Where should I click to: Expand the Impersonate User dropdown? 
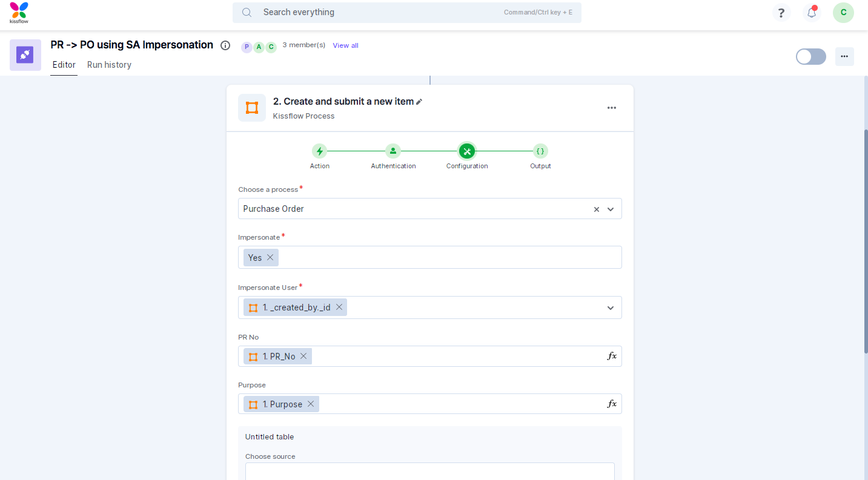(611, 308)
